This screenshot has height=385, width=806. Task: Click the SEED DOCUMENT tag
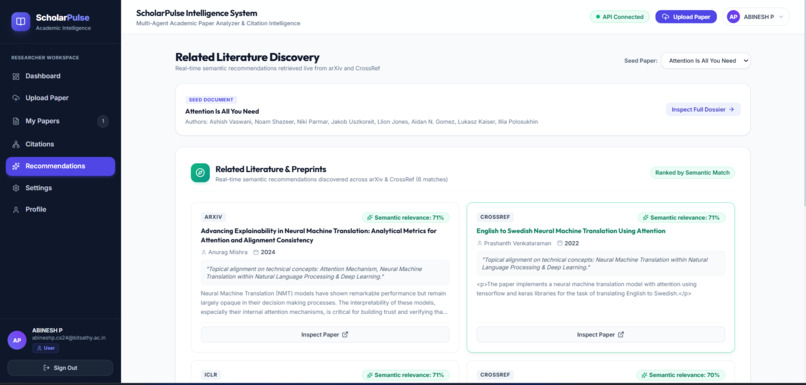point(211,100)
